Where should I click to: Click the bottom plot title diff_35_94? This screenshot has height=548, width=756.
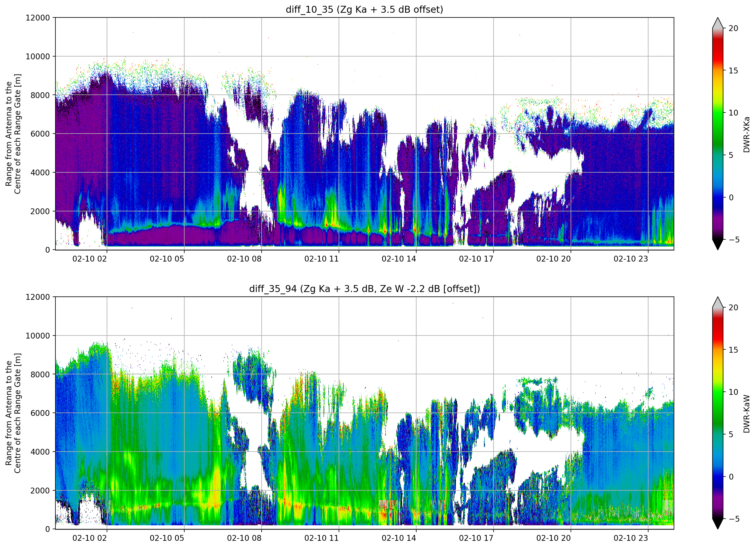tap(364, 288)
